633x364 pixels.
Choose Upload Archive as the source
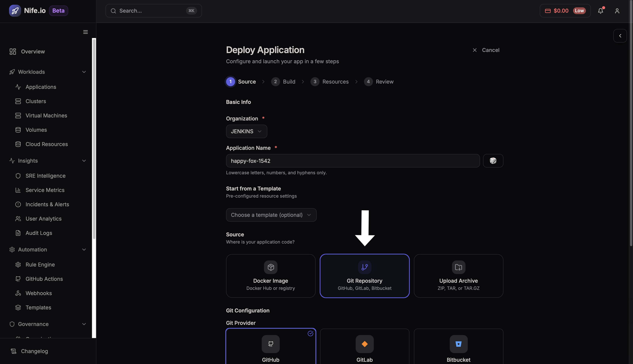pos(458,276)
